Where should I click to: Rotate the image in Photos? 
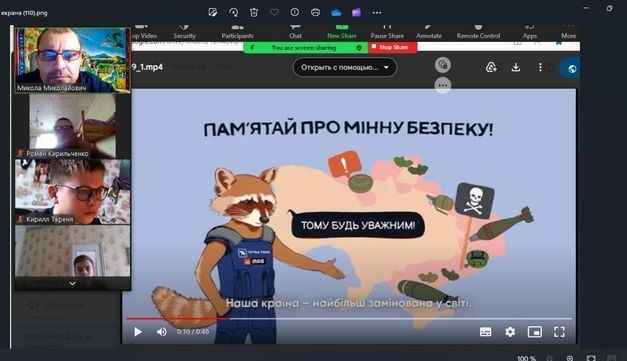coord(233,12)
